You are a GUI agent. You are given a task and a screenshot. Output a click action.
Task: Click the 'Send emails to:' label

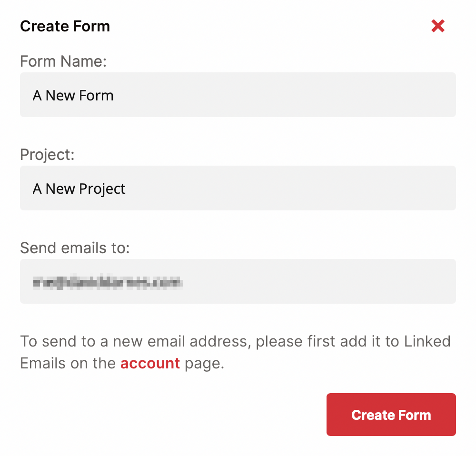coord(75,248)
